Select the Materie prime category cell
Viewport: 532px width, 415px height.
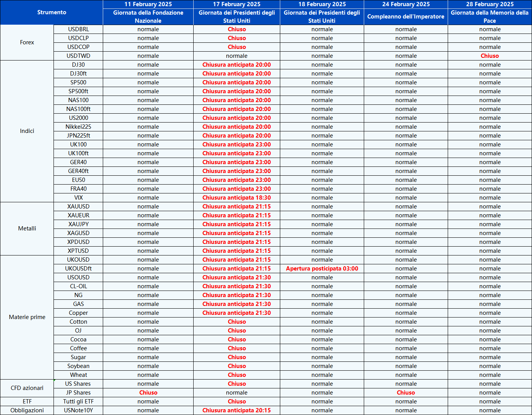click(x=27, y=317)
